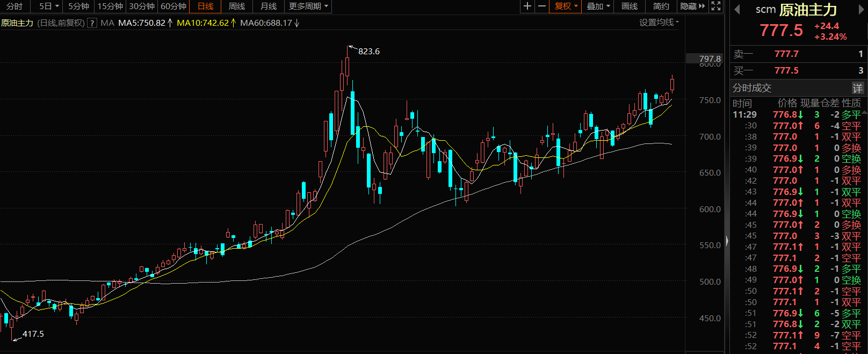Toggle 简约 simplified view mode
Image resolution: width=868 pixels, height=354 pixels.
661,6
